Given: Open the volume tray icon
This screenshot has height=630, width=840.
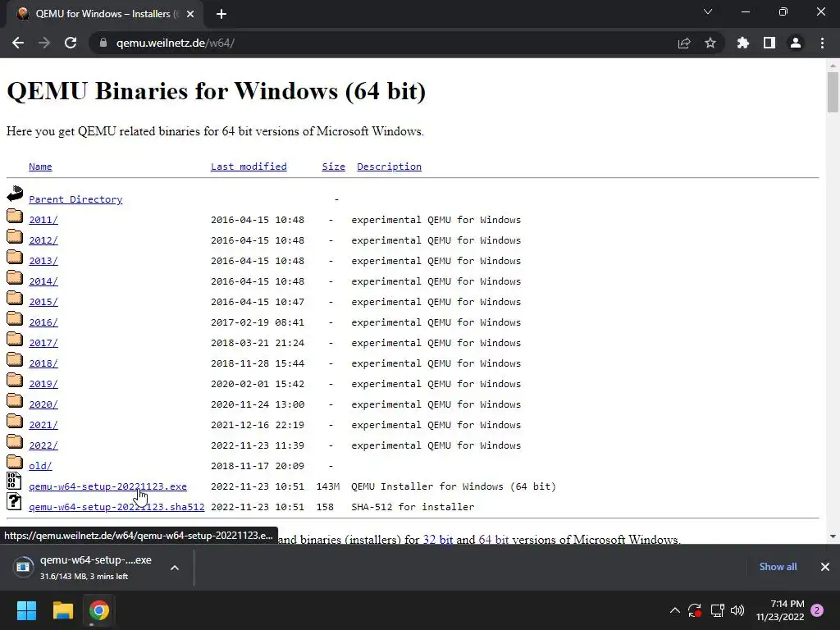Looking at the screenshot, I should [737, 610].
